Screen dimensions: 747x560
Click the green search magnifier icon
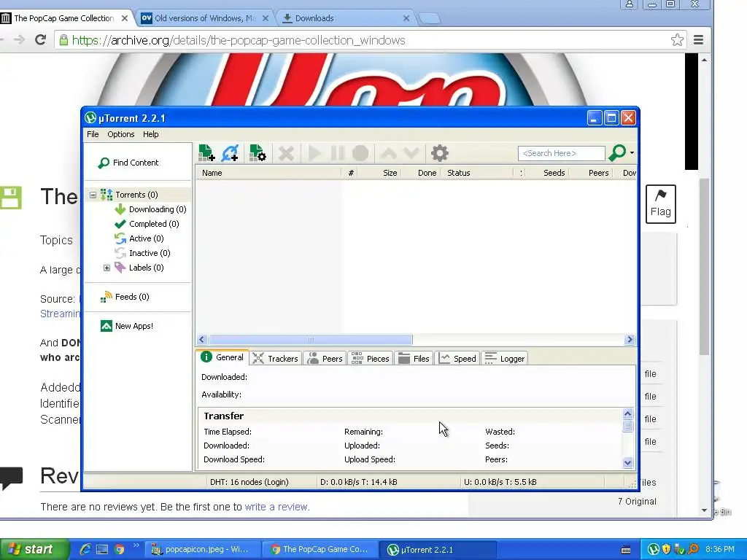point(617,153)
